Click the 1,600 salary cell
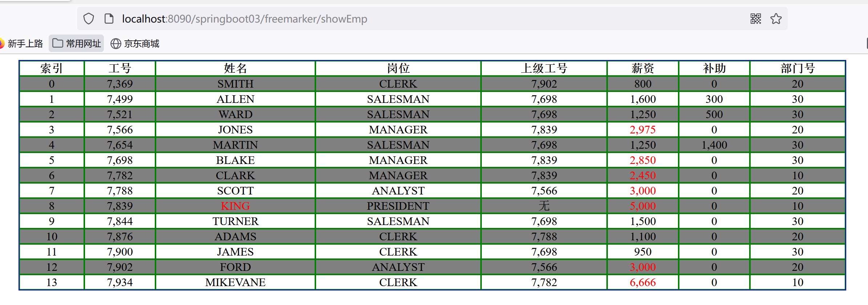 (x=643, y=99)
